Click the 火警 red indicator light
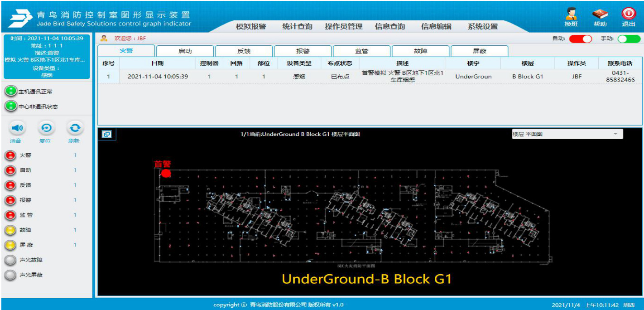 (x=10, y=155)
